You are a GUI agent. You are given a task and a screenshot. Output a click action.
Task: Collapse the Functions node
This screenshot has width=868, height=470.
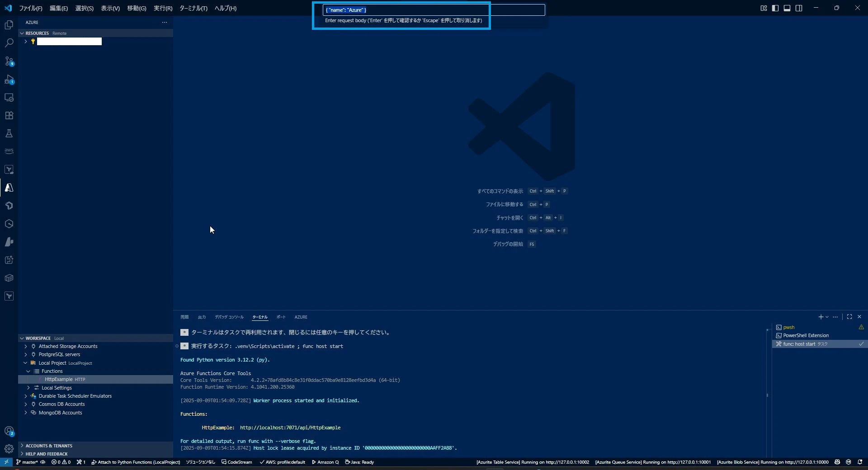(x=28, y=371)
